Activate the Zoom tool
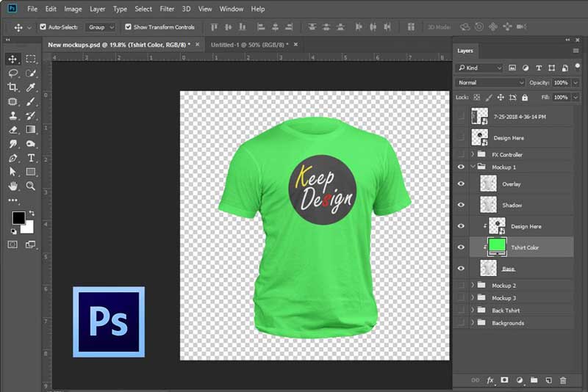Viewport: 588px width, 392px height. click(x=31, y=186)
